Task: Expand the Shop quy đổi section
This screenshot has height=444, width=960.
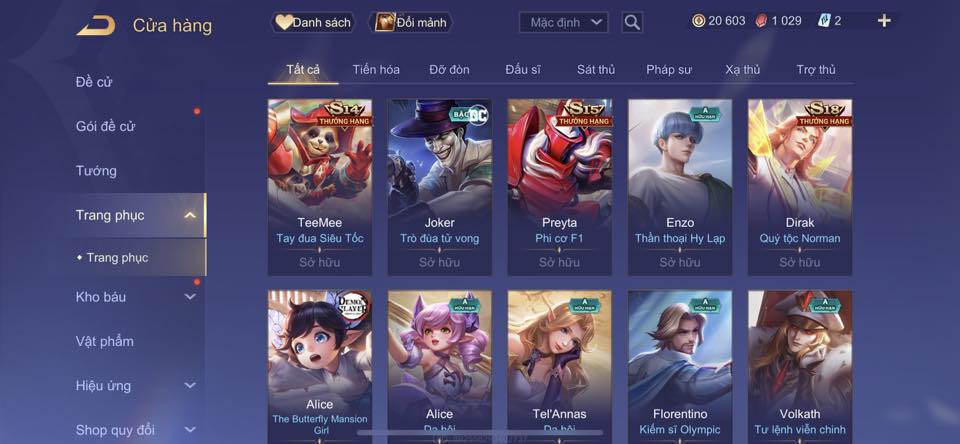Action: pos(190,430)
